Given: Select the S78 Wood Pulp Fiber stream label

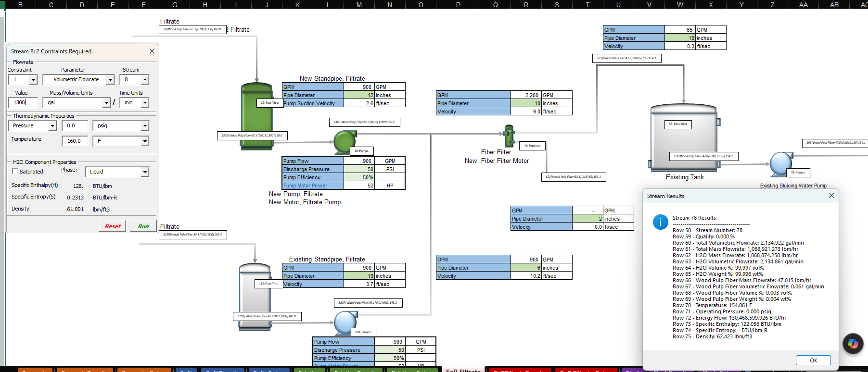Looking at the screenshot, I should coord(703,156).
